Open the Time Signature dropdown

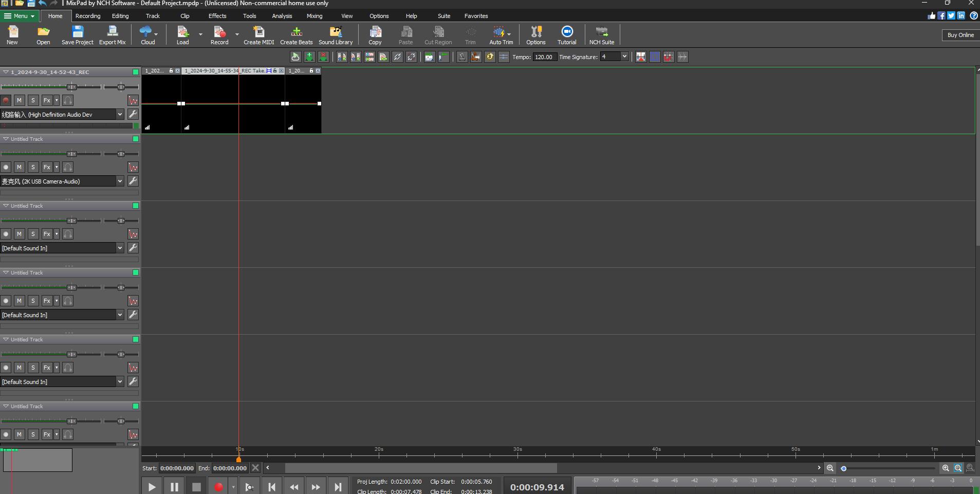[x=623, y=57]
